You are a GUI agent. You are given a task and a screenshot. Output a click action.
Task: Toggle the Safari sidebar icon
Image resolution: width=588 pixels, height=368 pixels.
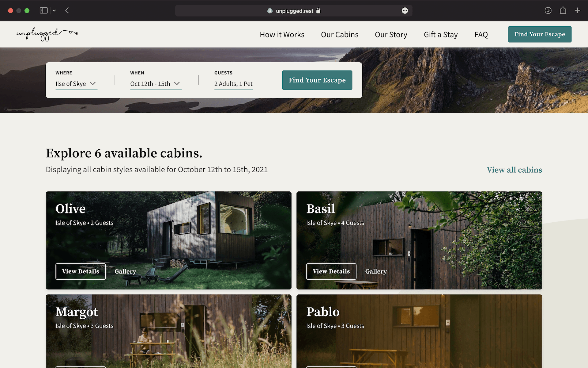[x=43, y=10]
